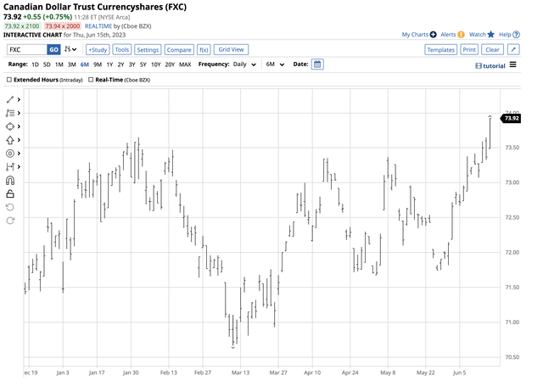Set range to MAX
Viewport: 543px width, 392px height.
point(185,64)
